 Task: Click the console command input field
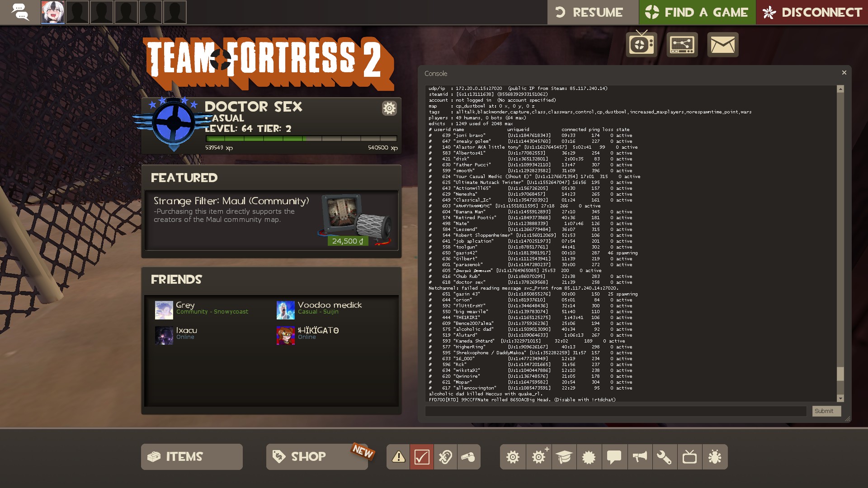pyautogui.click(x=616, y=411)
